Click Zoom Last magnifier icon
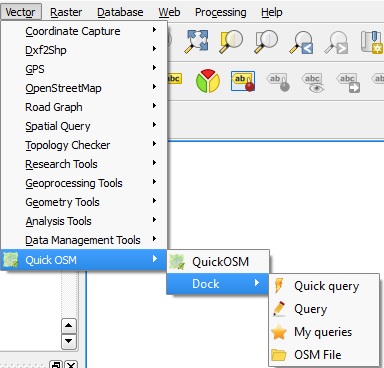The width and height of the screenshot is (384, 368). [301, 42]
